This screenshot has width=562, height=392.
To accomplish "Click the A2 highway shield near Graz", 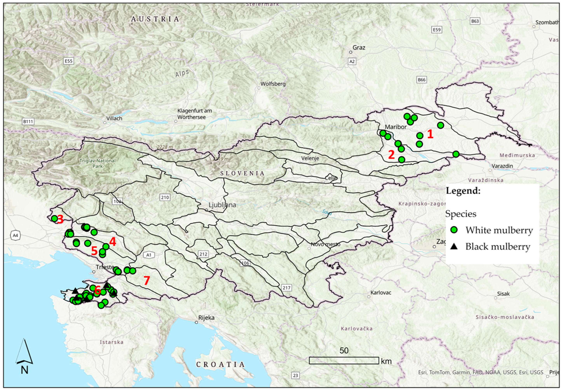I will [x=352, y=61].
